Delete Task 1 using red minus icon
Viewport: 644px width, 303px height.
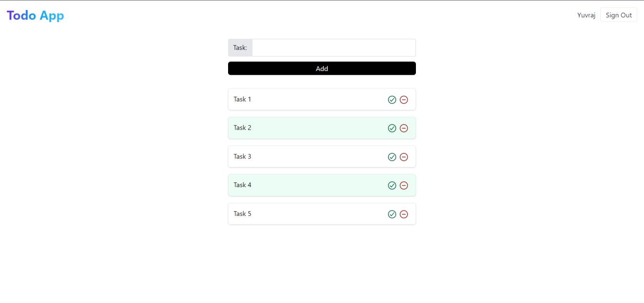pyautogui.click(x=404, y=100)
